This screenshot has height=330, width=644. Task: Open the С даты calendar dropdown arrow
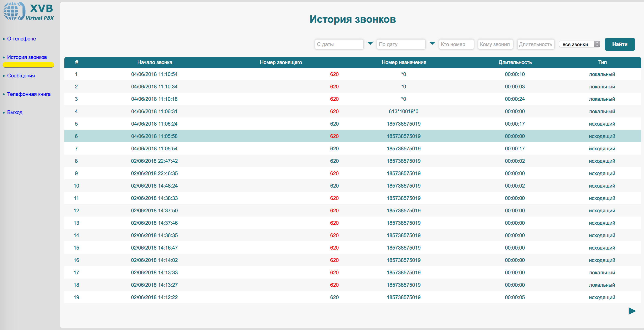[x=370, y=44]
